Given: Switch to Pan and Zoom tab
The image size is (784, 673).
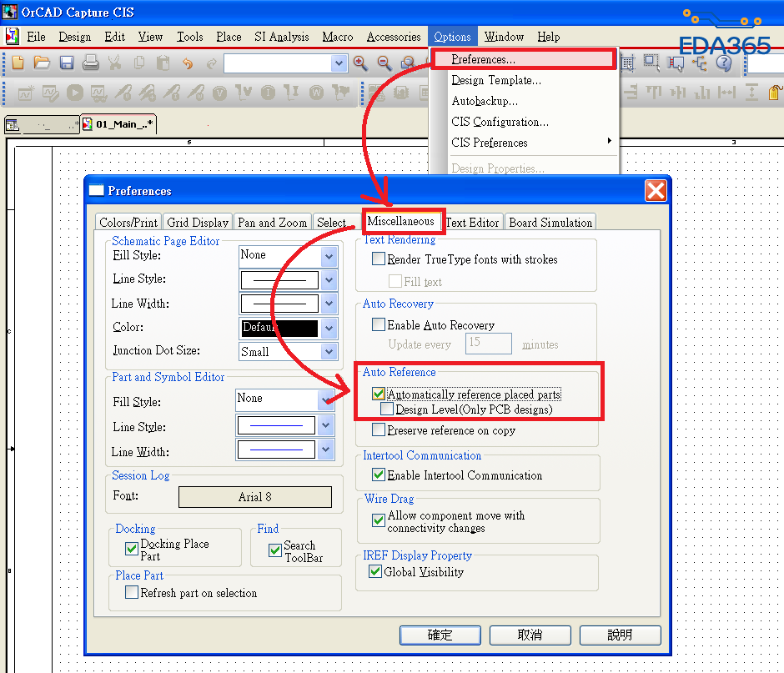Looking at the screenshot, I should pyautogui.click(x=273, y=223).
